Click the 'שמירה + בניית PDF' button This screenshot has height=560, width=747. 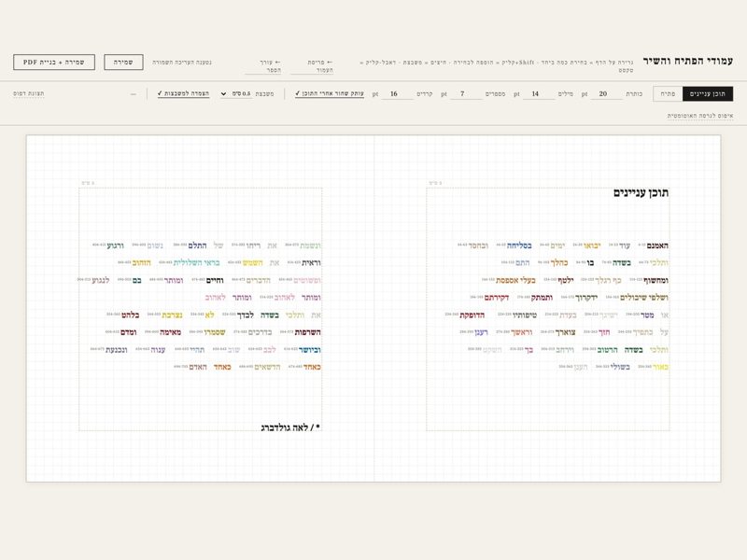click(x=54, y=62)
